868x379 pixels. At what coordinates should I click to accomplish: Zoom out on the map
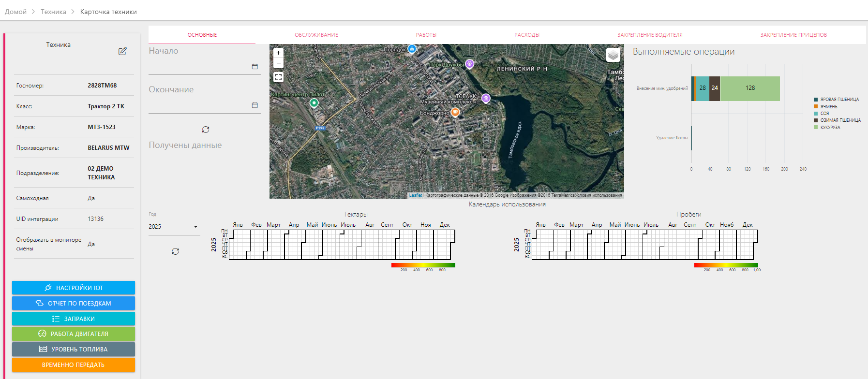tap(278, 63)
